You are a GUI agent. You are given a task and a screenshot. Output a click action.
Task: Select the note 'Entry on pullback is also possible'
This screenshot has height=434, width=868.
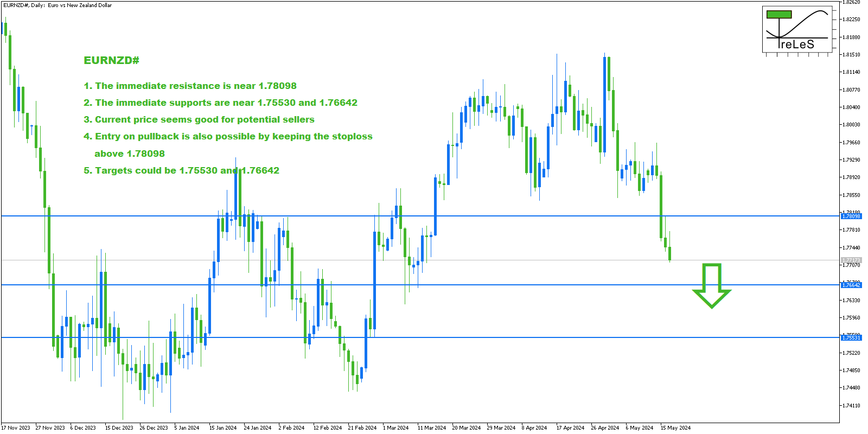[228, 136]
